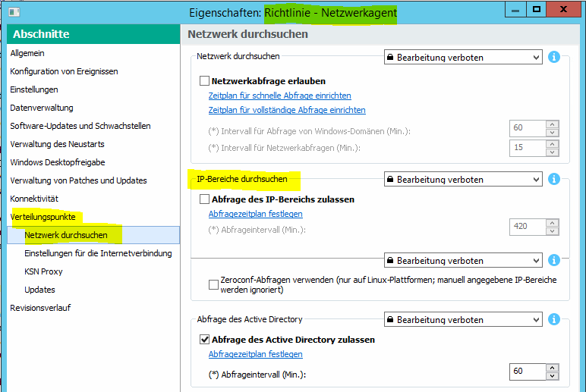
Task: Select Allgemein in the Abschnitte list
Action: coord(27,53)
